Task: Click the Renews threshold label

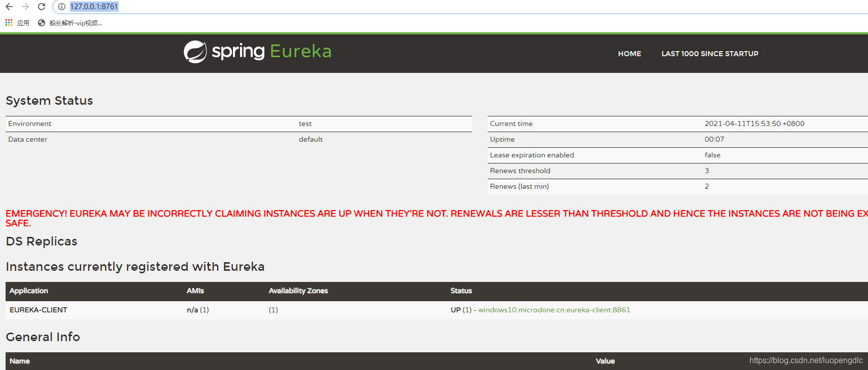Action: (x=520, y=171)
